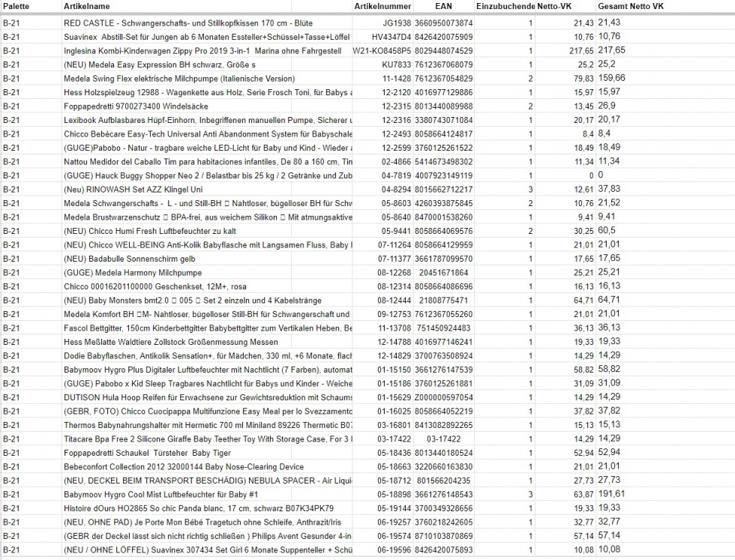Select the Netto-VK value "12,61"
735x560 pixels.
pos(583,190)
